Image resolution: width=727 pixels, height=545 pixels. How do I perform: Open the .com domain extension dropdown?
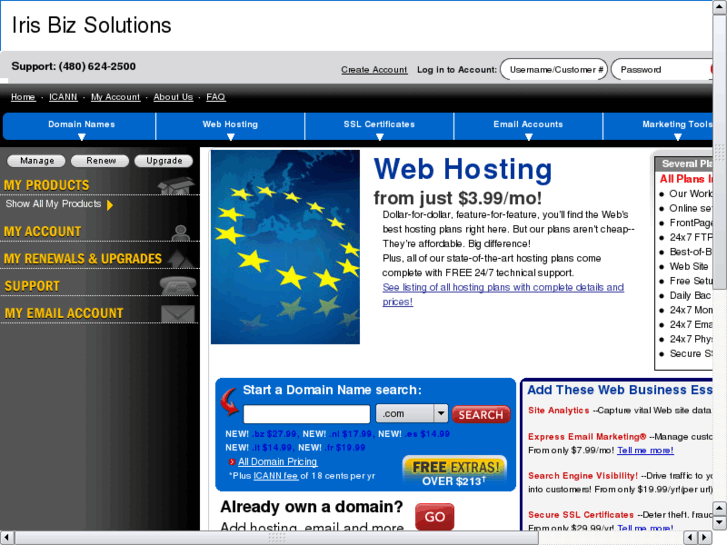coord(412,413)
